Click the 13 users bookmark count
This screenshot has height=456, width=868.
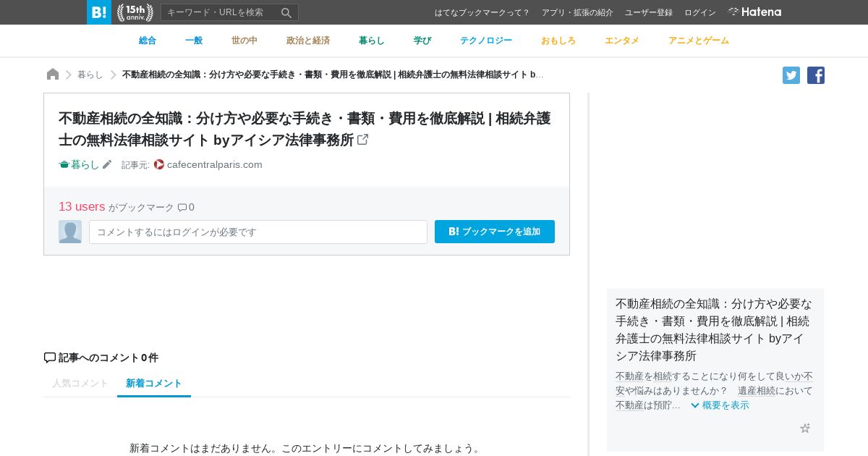82,207
